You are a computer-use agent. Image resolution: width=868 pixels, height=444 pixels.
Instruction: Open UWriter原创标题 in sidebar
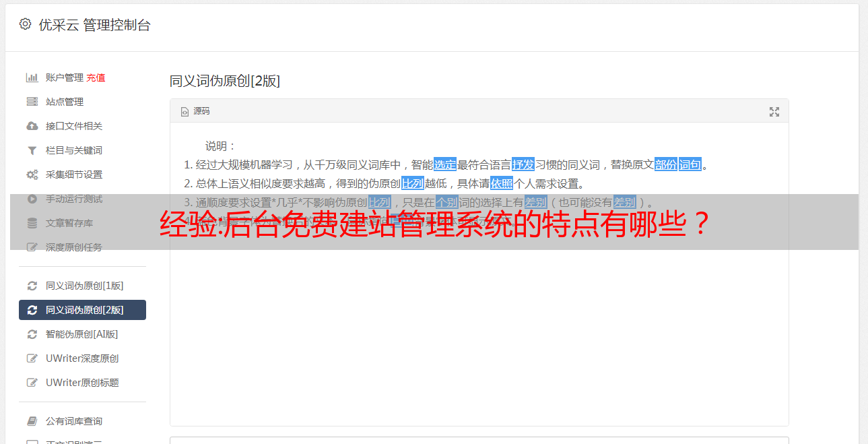[82, 383]
